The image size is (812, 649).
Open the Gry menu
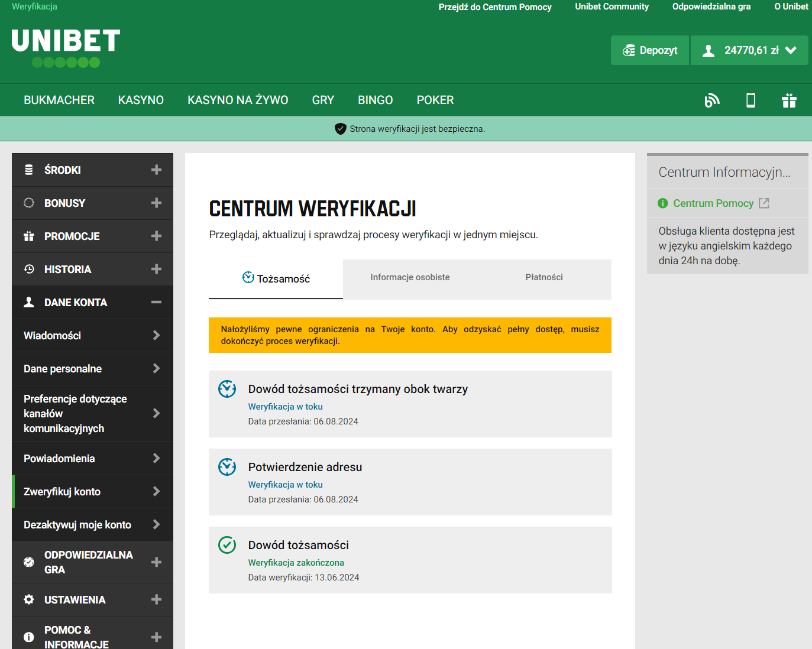[x=323, y=100]
